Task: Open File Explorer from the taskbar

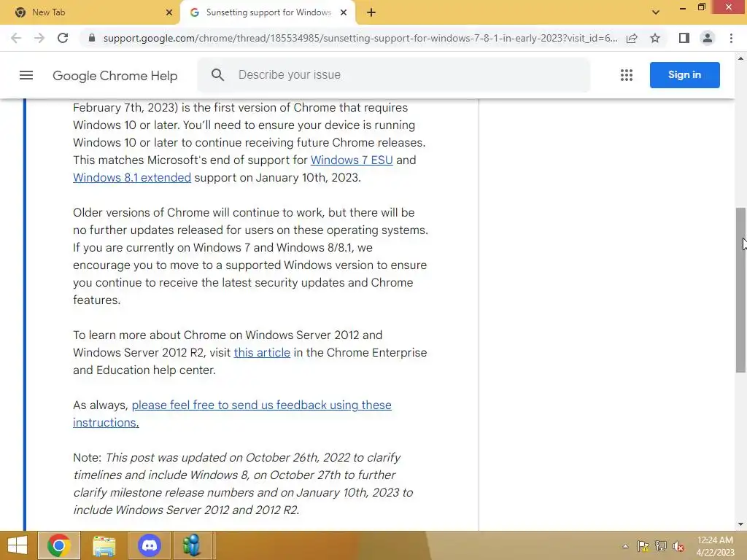Action: pyautogui.click(x=104, y=545)
